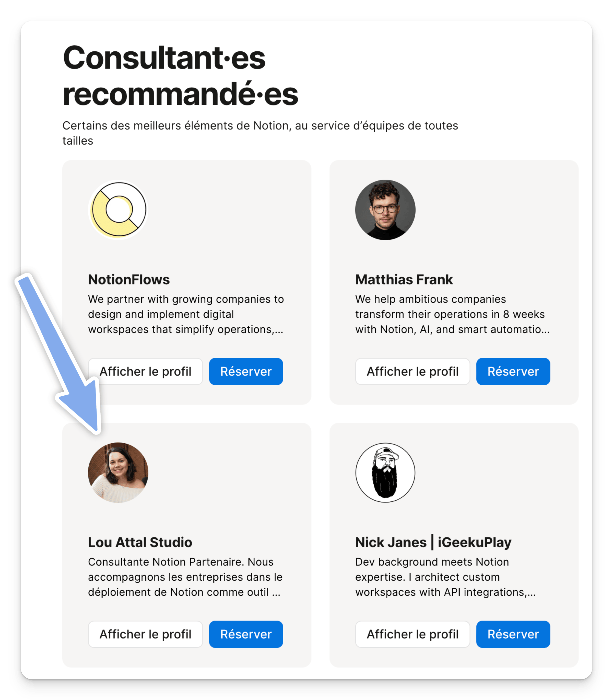The height and width of the screenshot is (700, 613).
Task: Open the Matthias Frank name heading
Action: 404,280
